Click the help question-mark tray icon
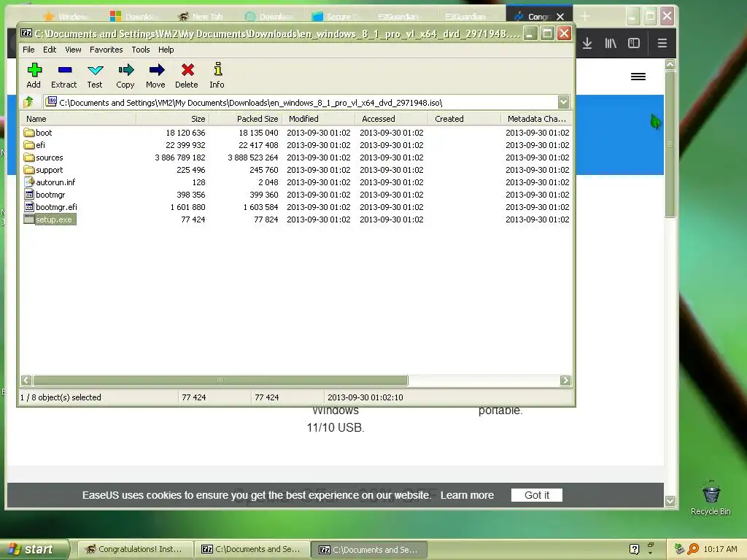The image size is (747, 560). tap(634, 549)
